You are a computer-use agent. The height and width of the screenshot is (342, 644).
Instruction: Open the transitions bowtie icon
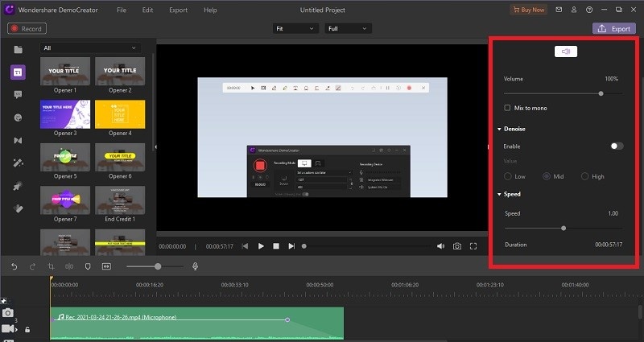(18, 140)
